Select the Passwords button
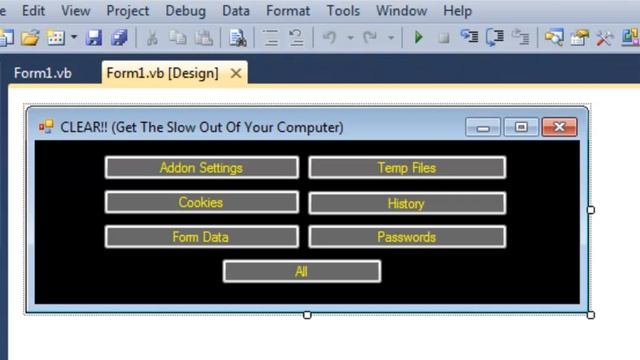 (x=407, y=237)
